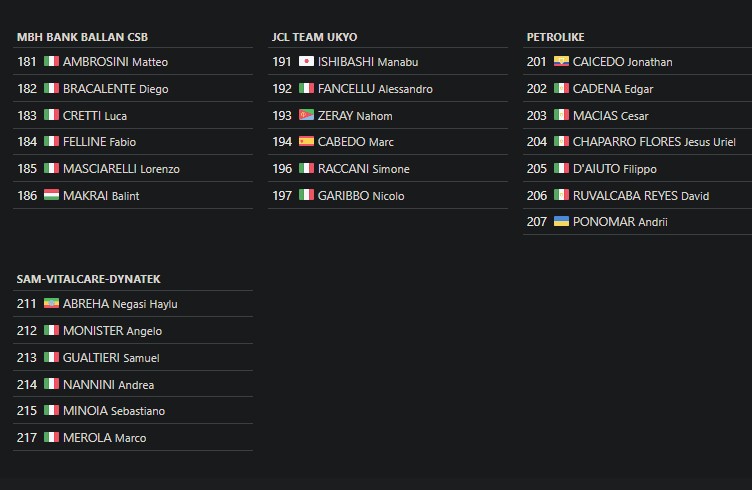Open CHAPARRO FLORES Jesus Uriel profile

pyautogui.click(x=654, y=142)
